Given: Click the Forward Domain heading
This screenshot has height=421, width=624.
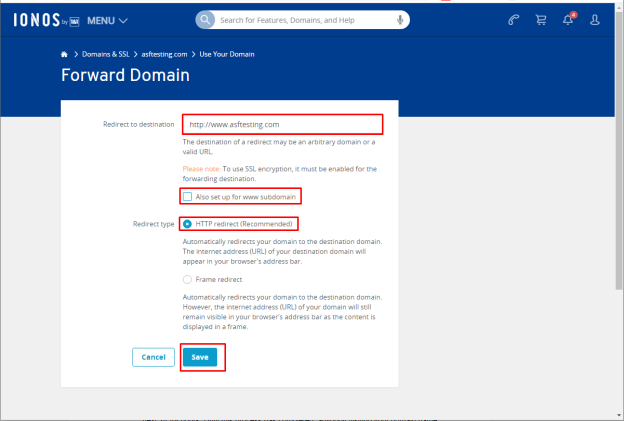Looking at the screenshot, I should pos(125,75).
